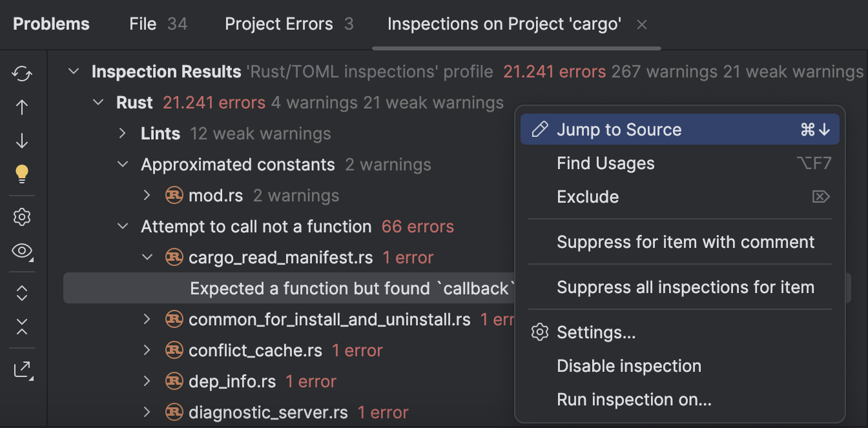This screenshot has width=868, height=428.
Task: Go to next problem with down arrow icon
Action: pos(21,141)
